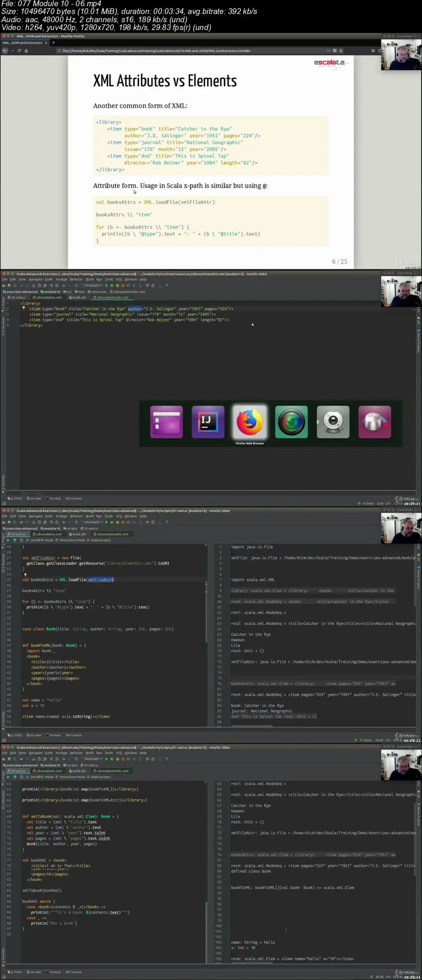Click the lightbulb hint beside line 2
This screenshot has height=980, width=422.
tap(23, 308)
